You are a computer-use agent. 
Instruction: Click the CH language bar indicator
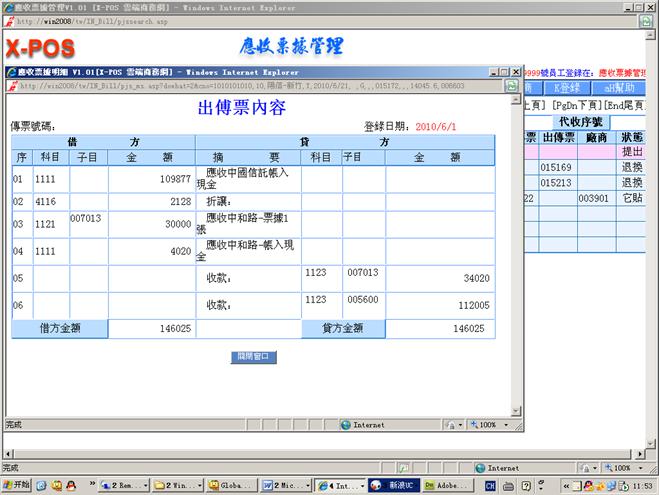(x=491, y=486)
